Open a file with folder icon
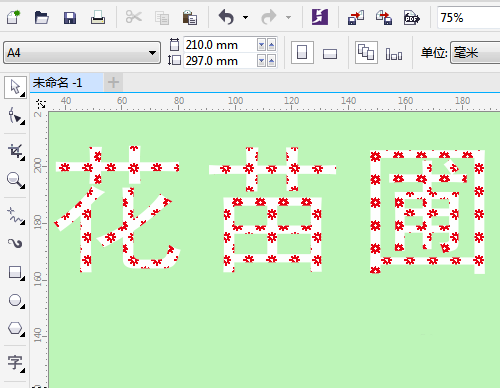The image size is (500, 388). pos(42,17)
